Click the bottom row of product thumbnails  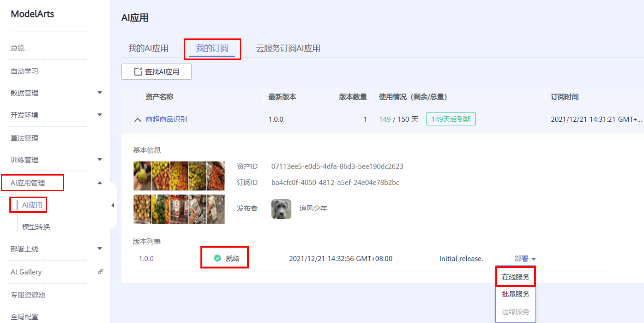pyautogui.click(x=179, y=209)
